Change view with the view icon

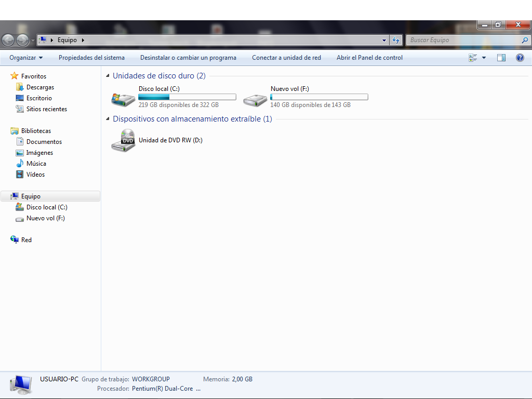click(473, 58)
